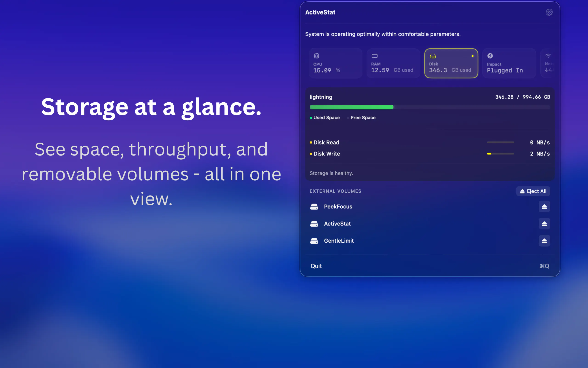Click the ActiveStat volume name in list
588x368 pixels.
pyautogui.click(x=337, y=224)
